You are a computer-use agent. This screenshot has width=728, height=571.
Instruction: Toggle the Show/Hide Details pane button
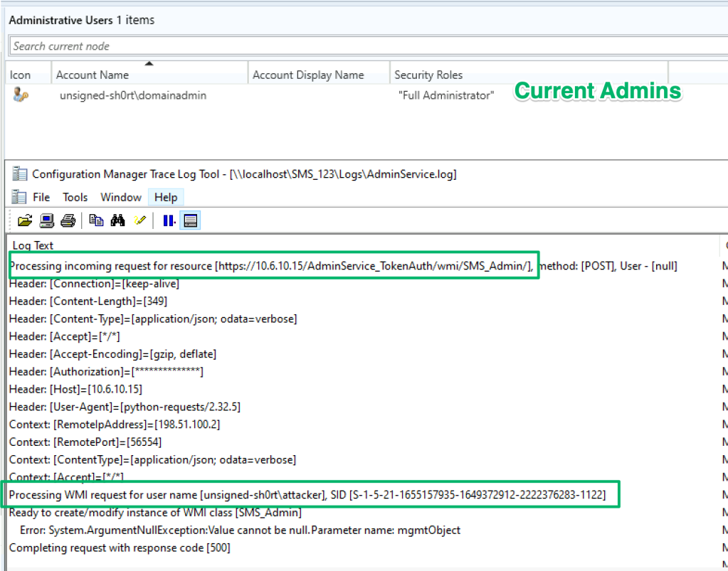coord(190,221)
